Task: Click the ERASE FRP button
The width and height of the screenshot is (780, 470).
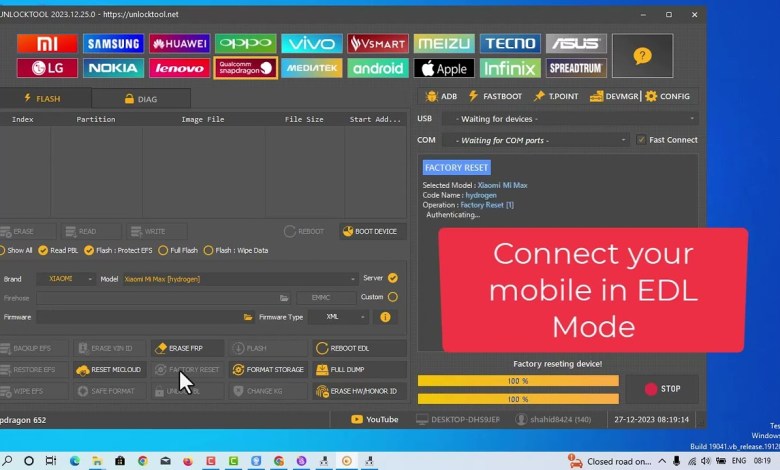Action: (186, 348)
